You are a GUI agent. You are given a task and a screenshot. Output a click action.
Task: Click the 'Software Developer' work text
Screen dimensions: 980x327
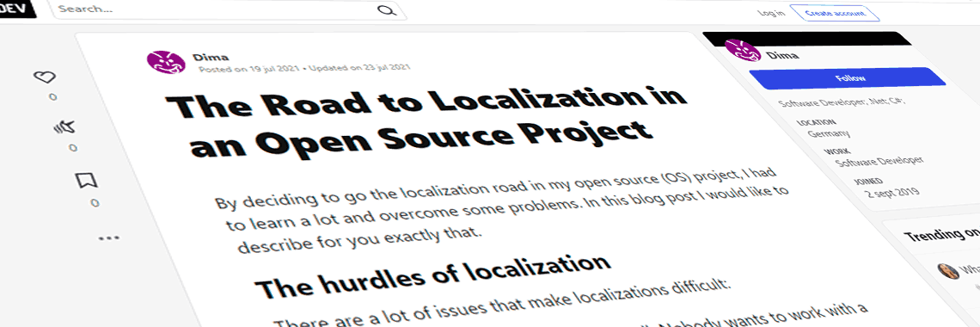pyautogui.click(x=879, y=162)
